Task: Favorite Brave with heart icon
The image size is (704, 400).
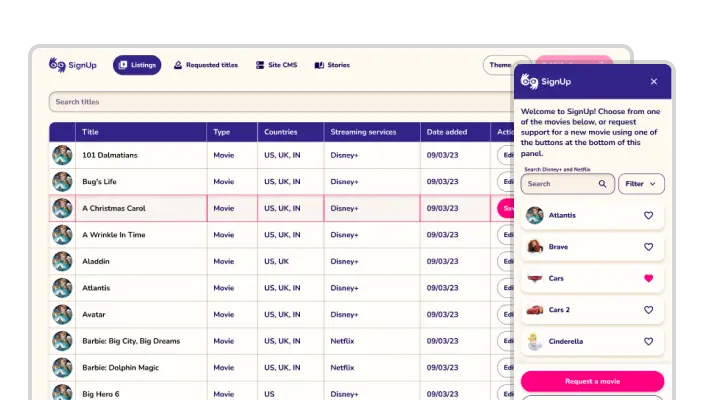Action: 648,247
